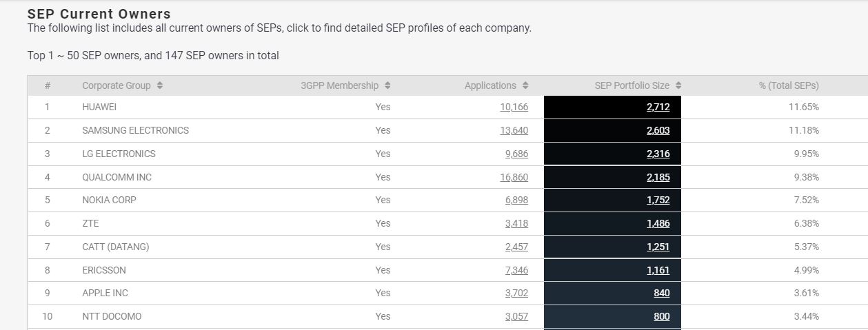Select ZTE share value 6.38%
This screenshot has width=868, height=330.
(807, 223)
